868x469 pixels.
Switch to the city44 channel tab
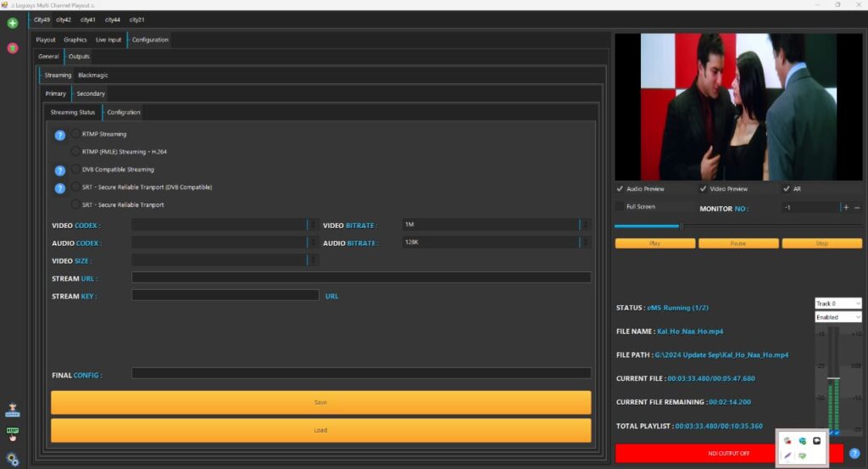[x=113, y=20]
